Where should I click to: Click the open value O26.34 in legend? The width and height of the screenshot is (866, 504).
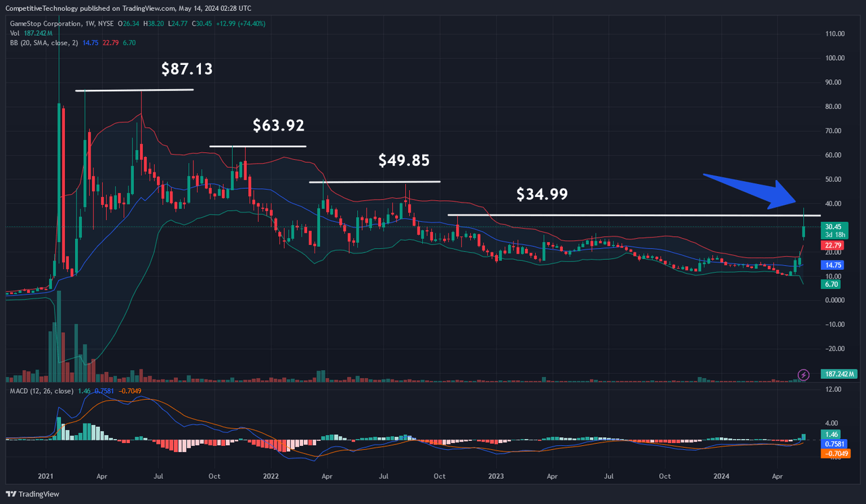(129, 23)
